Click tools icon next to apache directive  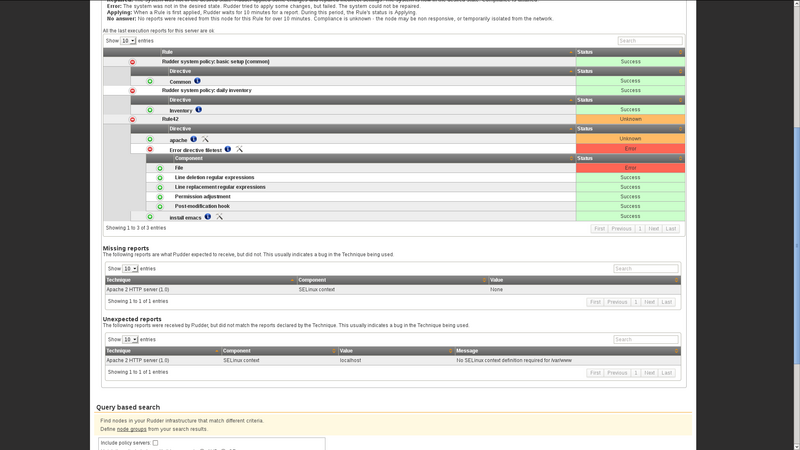(205, 139)
